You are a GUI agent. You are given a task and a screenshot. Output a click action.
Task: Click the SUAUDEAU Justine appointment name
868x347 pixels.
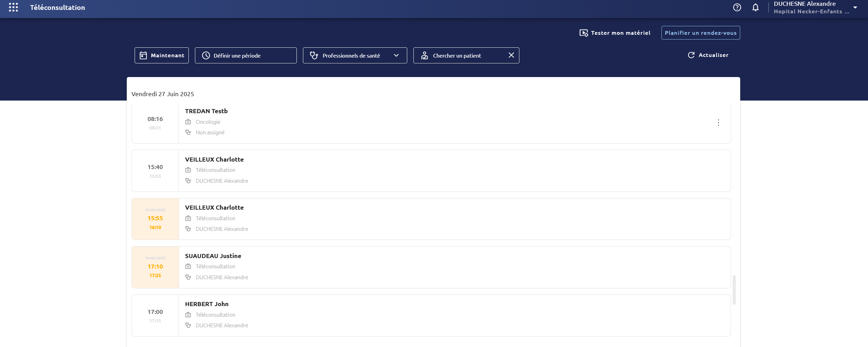tap(213, 256)
